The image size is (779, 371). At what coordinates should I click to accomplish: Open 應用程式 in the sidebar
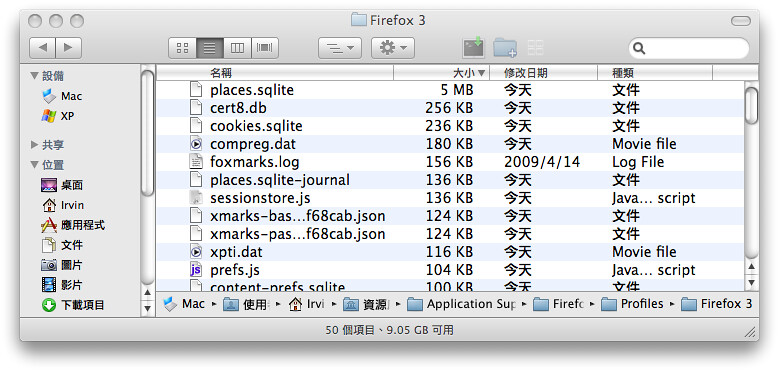click(73, 225)
